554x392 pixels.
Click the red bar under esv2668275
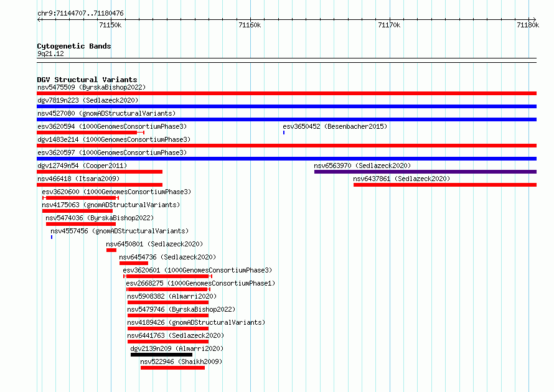point(167,289)
